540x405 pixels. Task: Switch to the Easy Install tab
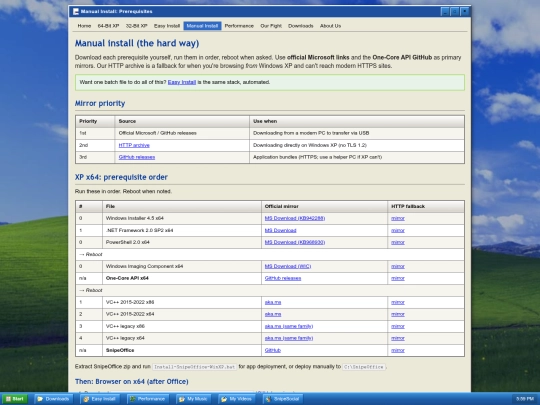pyautogui.click(x=167, y=26)
